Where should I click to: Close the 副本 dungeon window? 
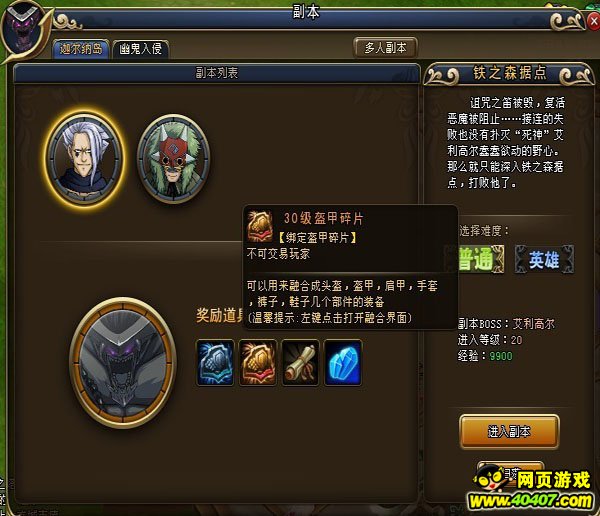click(x=593, y=22)
